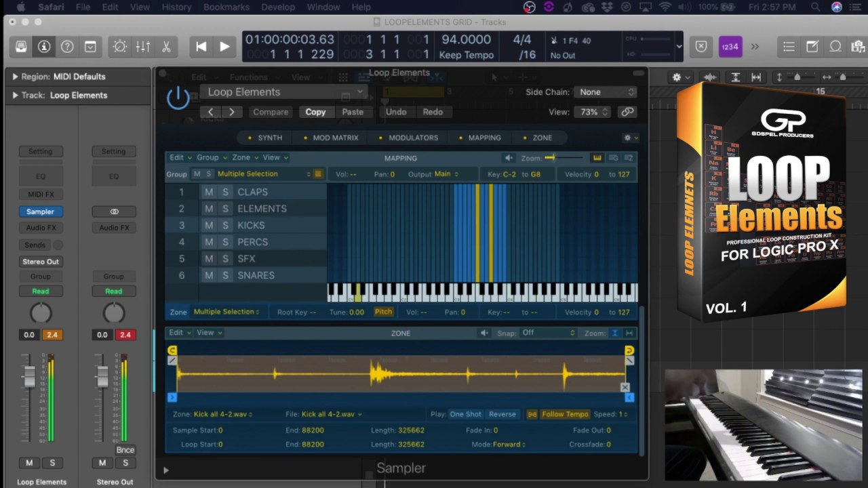Open the Side Chain None dropdown
Viewport: 868px width, 488px height.
[x=605, y=91]
